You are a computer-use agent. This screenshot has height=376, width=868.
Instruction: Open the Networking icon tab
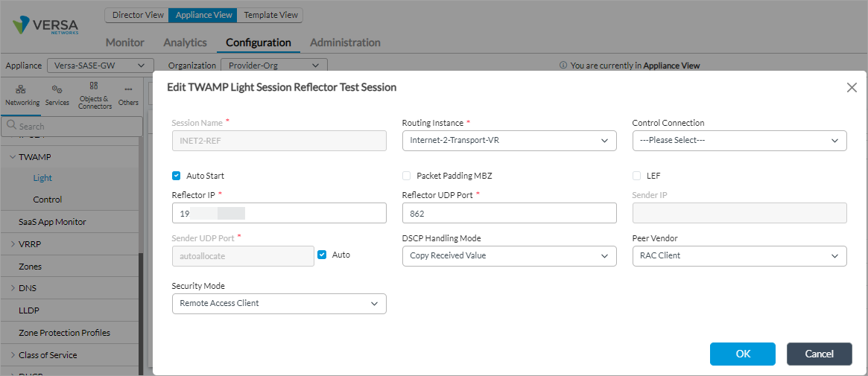pyautogui.click(x=22, y=95)
